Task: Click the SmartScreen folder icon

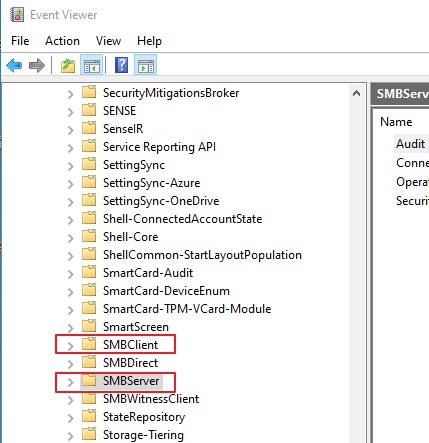Action: click(x=89, y=326)
